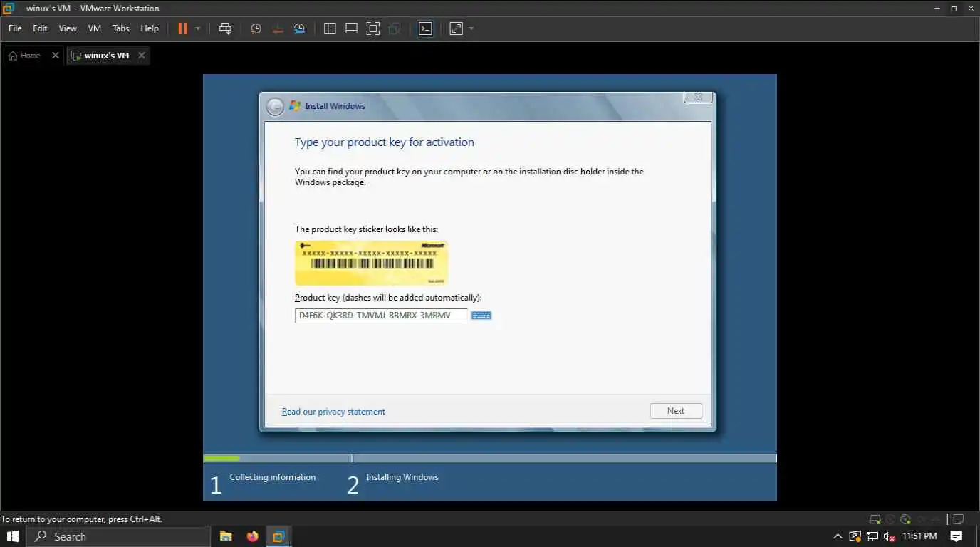This screenshot has width=980, height=547.
Task: Click the Next button
Action: (676, 411)
